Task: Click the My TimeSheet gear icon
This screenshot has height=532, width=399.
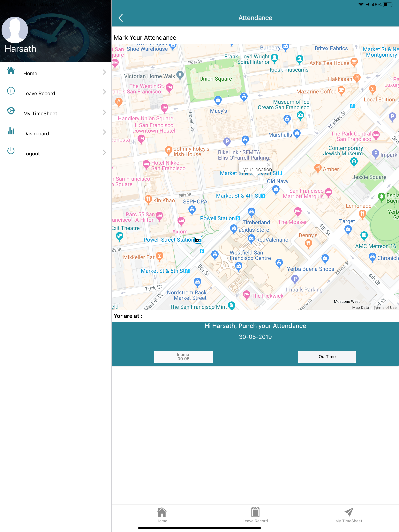Action: [11, 111]
